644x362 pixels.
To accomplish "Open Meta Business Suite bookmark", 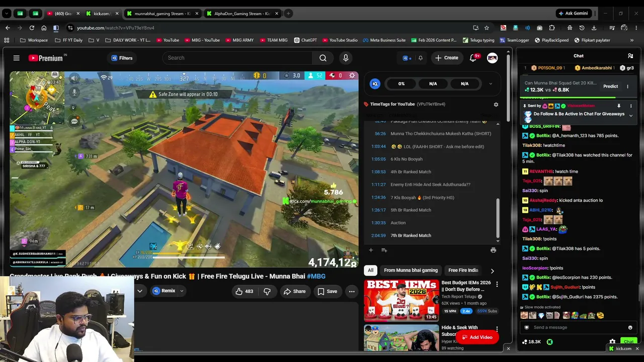I will pyautogui.click(x=383, y=40).
